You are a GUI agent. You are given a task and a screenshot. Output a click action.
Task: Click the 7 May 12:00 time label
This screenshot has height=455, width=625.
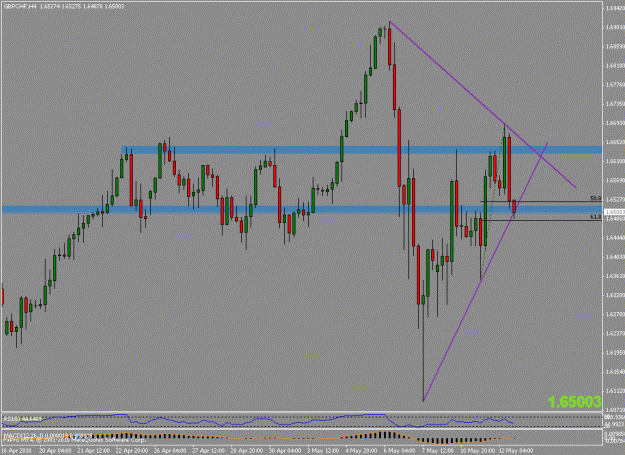click(x=438, y=451)
